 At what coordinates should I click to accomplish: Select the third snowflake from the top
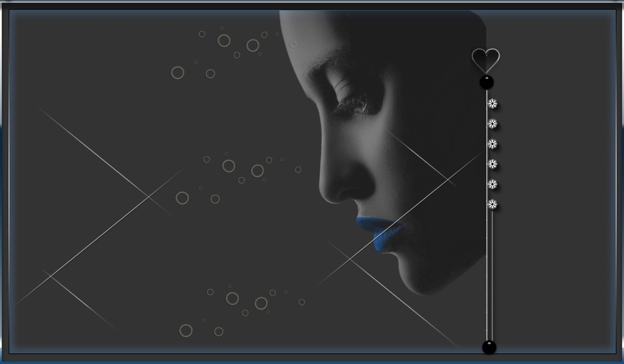492,144
